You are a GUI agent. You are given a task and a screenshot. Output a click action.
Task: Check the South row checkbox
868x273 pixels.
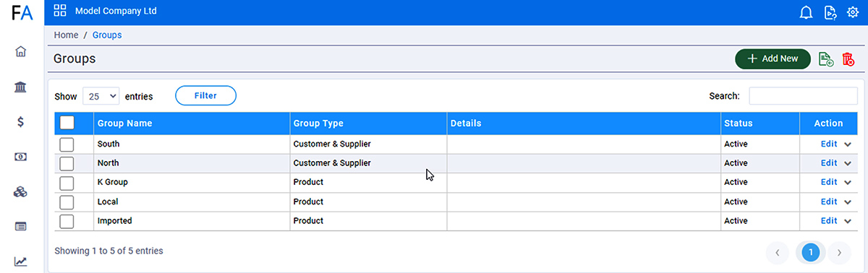67,144
